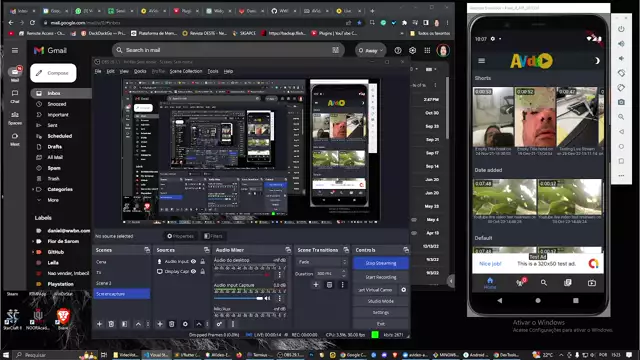The width and height of the screenshot is (640, 360).
Task: Click Gmail Compose button
Action: [x=53, y=73]
